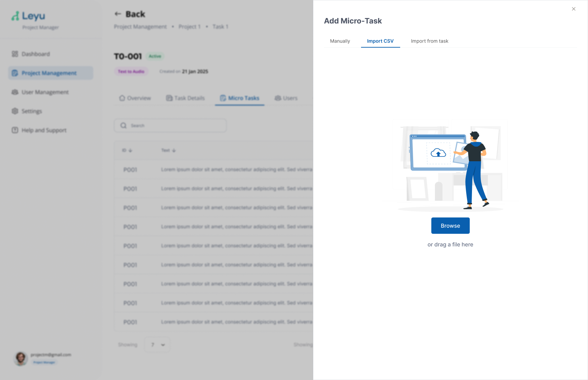Click the Leyu logo
The image size is (588, 380).
point(28,16)
